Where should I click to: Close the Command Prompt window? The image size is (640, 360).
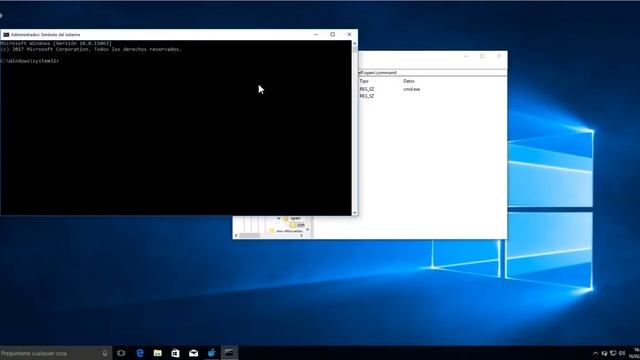click(x=349, y=35)
